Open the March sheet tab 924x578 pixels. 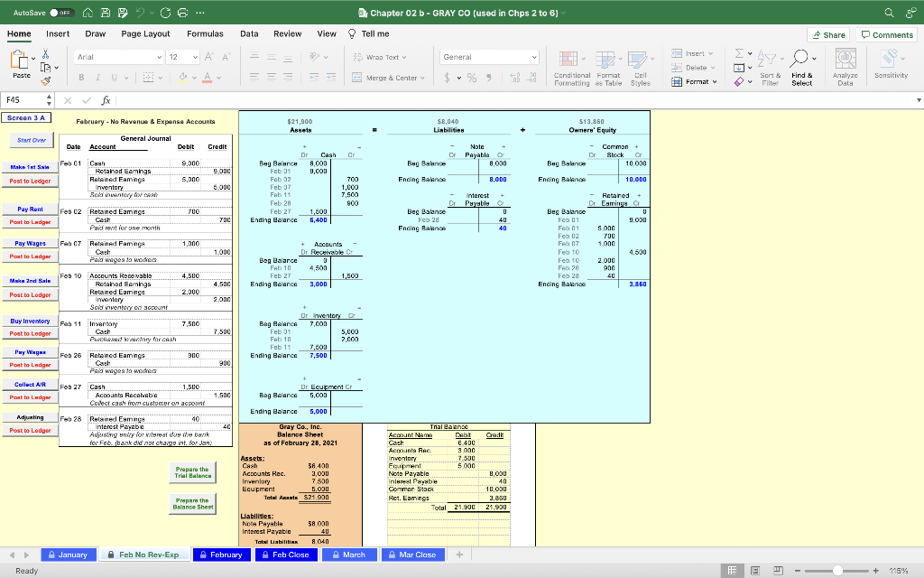[x=349, y=555]
